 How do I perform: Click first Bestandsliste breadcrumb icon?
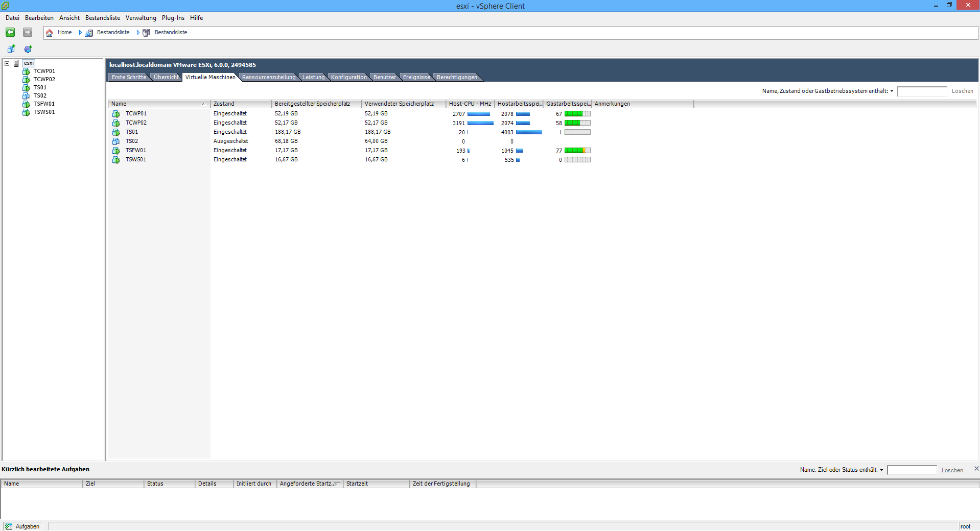pyautogui.click(x=89, y=33)
